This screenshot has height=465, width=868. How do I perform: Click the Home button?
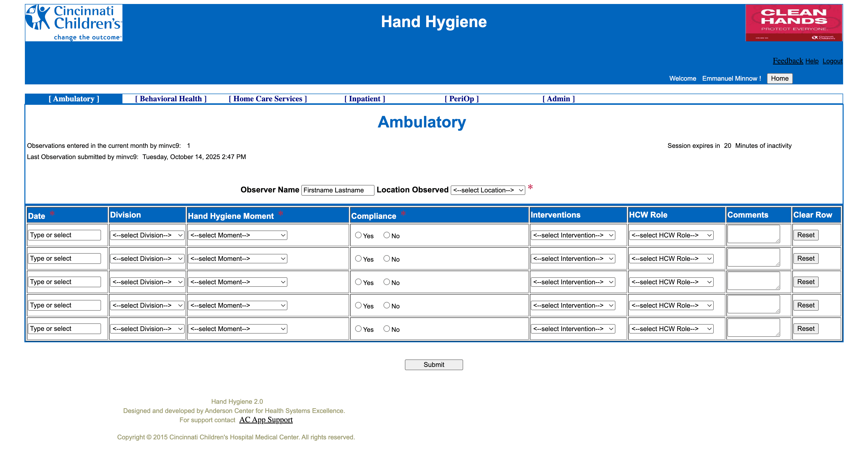coord(780,78)
